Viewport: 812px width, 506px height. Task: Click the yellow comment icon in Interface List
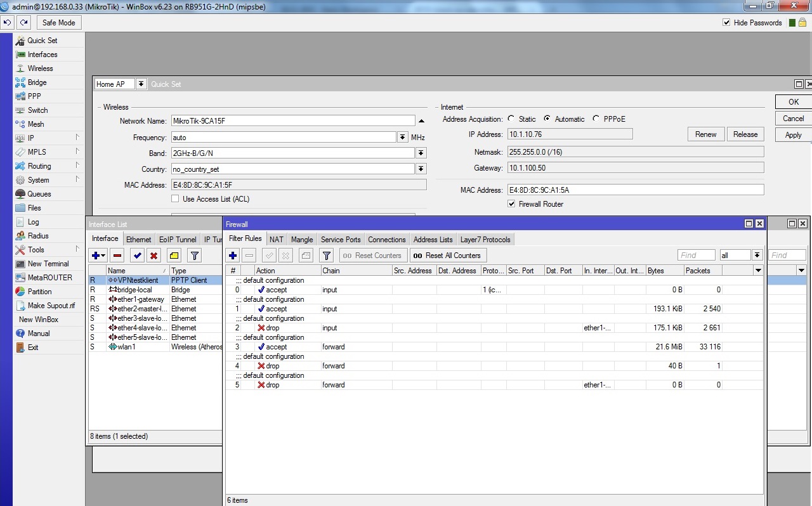[174, 256]
